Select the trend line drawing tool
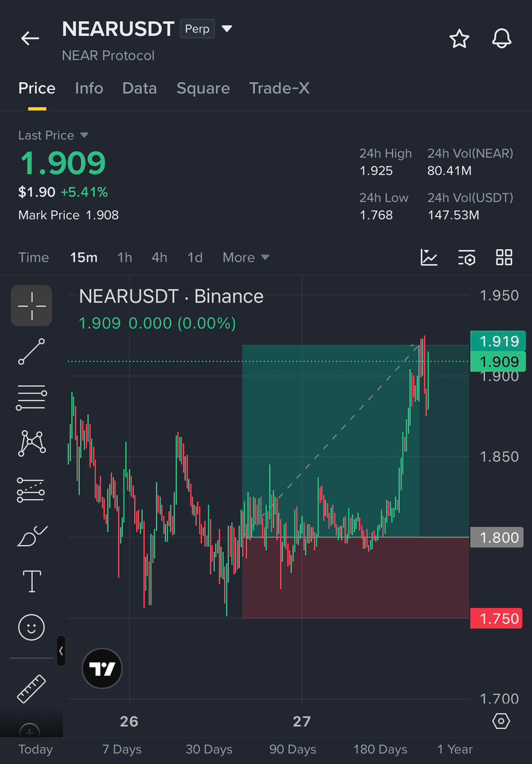 (x=31, y=351)
